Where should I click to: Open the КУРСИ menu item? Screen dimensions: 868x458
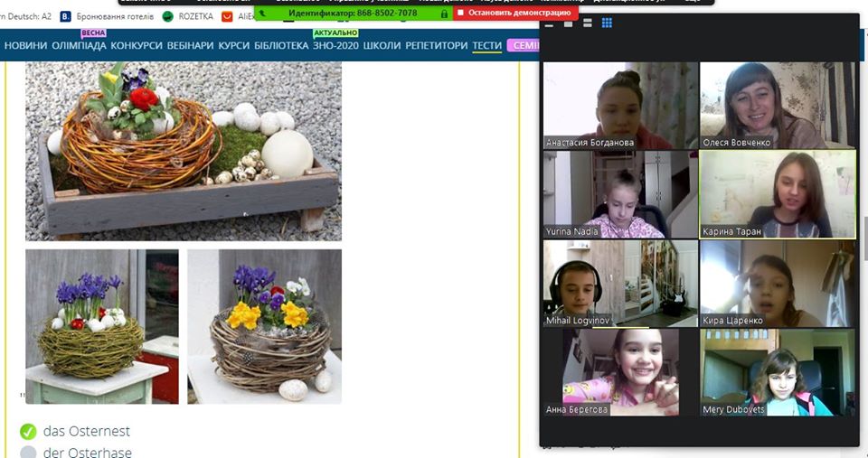pos(233,45)
